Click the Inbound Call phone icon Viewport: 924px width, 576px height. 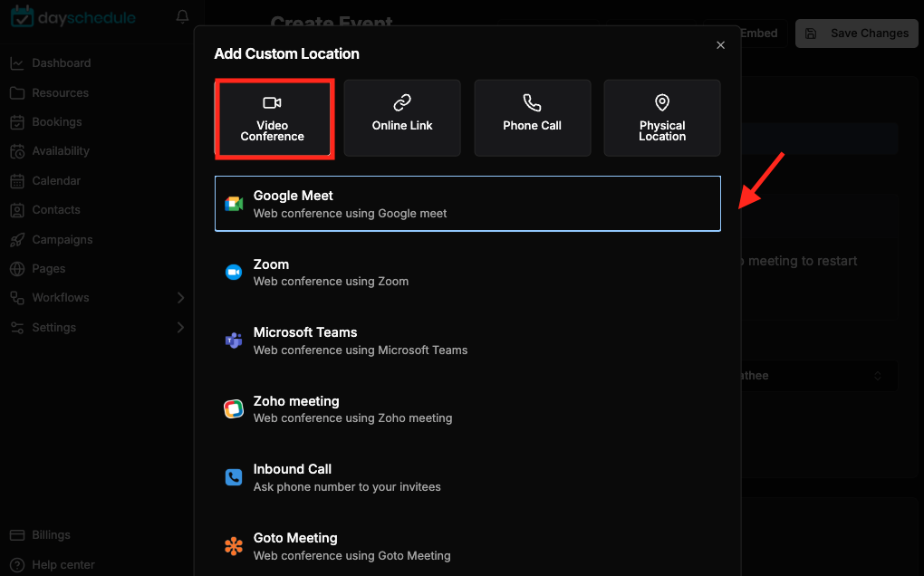(x=234, y=477)
